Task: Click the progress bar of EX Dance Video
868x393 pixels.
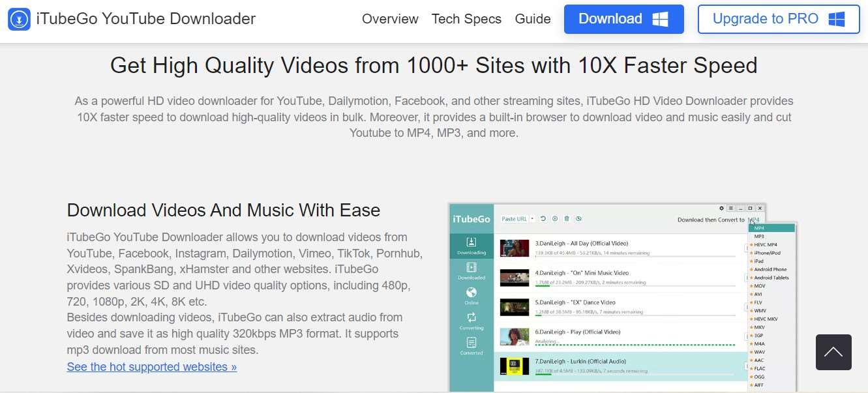Action: pyautogui.click(x=635, y=315)
